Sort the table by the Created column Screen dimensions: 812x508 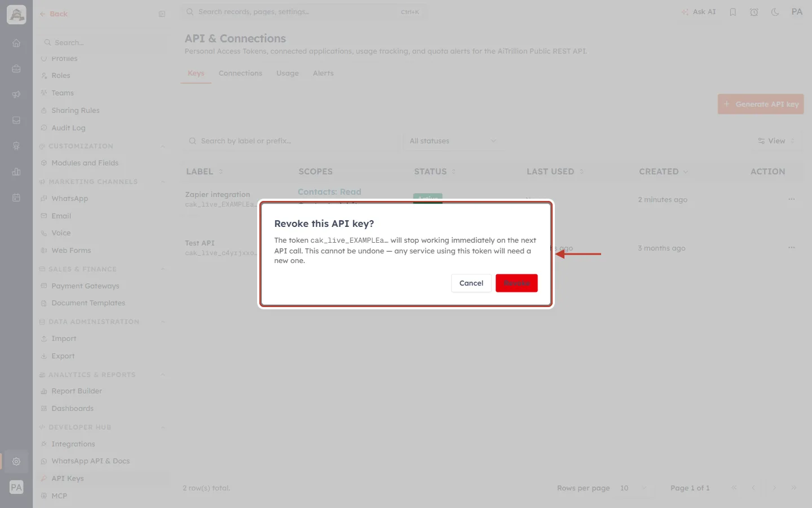663,172
